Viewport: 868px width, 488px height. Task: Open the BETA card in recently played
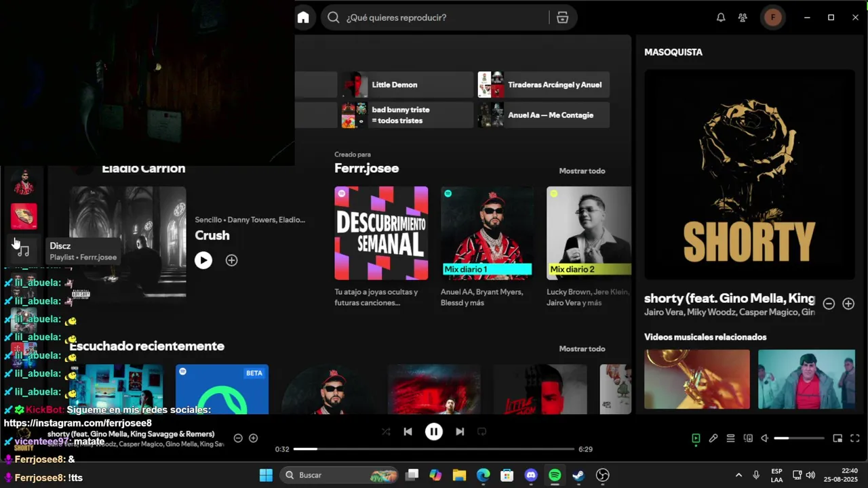[222, 389]
